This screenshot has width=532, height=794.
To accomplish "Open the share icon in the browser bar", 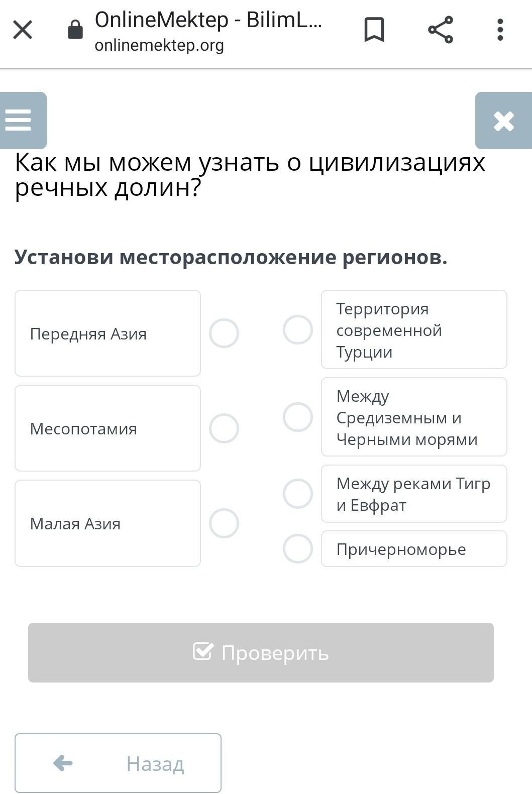I will (441, 30).
